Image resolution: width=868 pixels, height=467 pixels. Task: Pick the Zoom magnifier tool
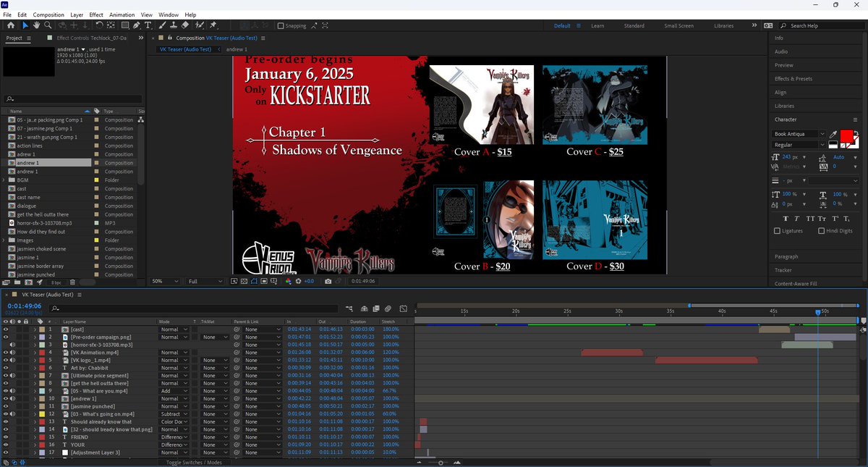click(48, 25)
